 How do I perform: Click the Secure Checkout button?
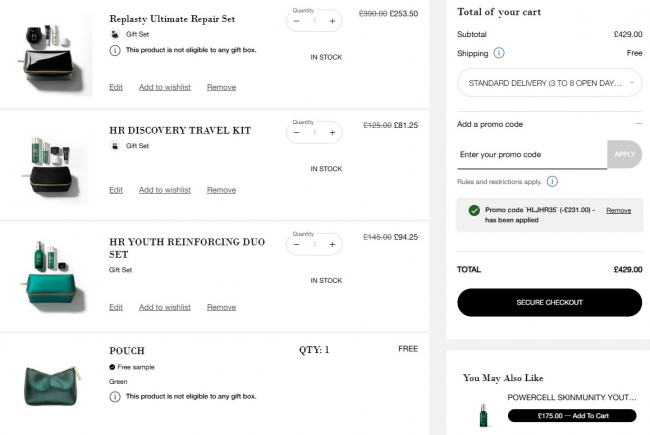coord(549,303)
